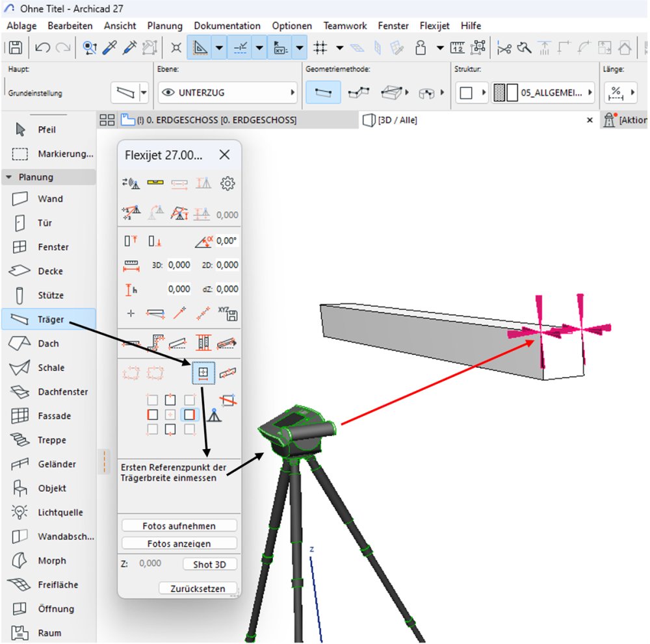Viewport: 650px width, 644px height.
Task: Click the Shot 3D button
Action: pyautogui.click(x=210, y=565)
